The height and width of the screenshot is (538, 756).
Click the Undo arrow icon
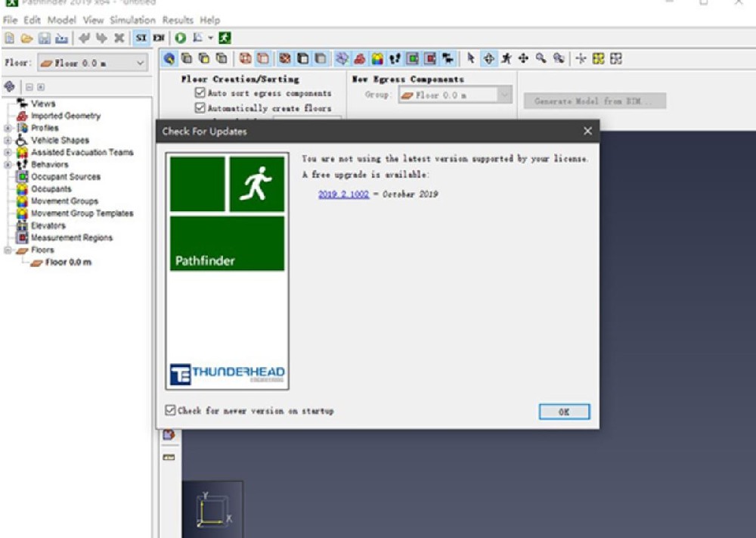(85, 38)
